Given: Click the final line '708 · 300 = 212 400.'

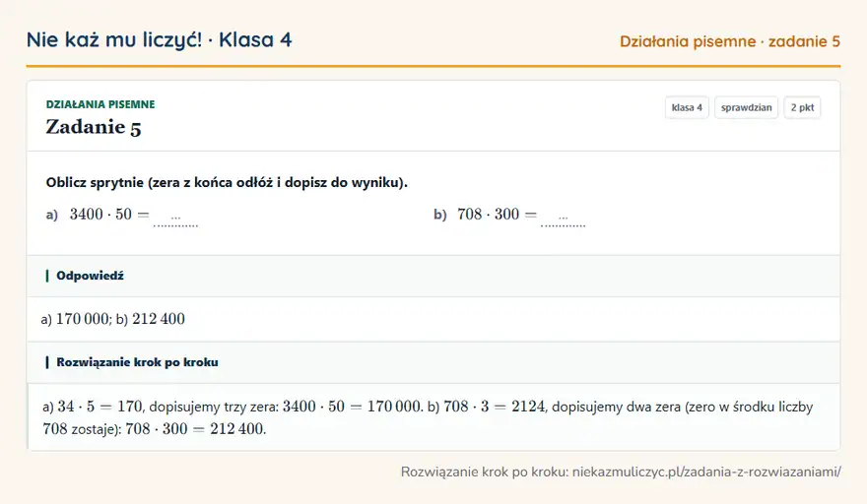Looking at the screenshot, I should 196,429.
